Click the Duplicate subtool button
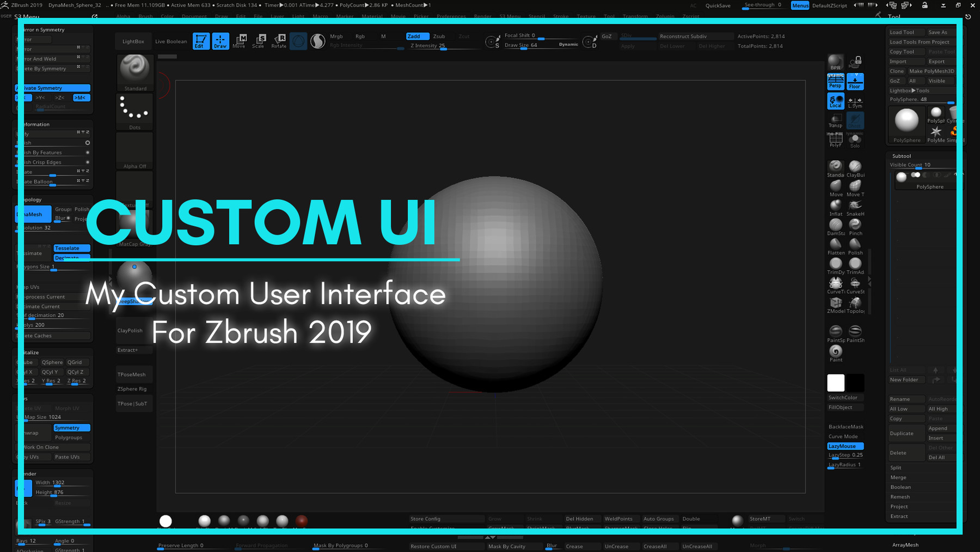Viewport: 980px width, 552px height. click(906, 433)
